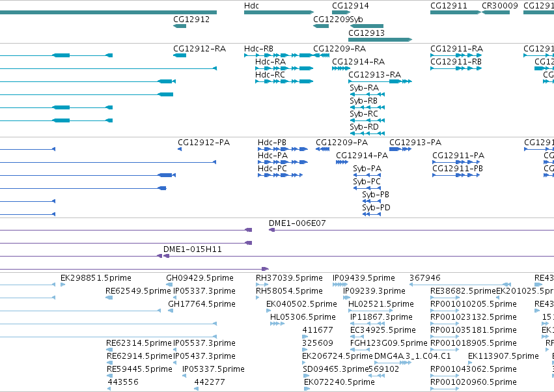Click the Hdc-PA protein label

(272, 156)
